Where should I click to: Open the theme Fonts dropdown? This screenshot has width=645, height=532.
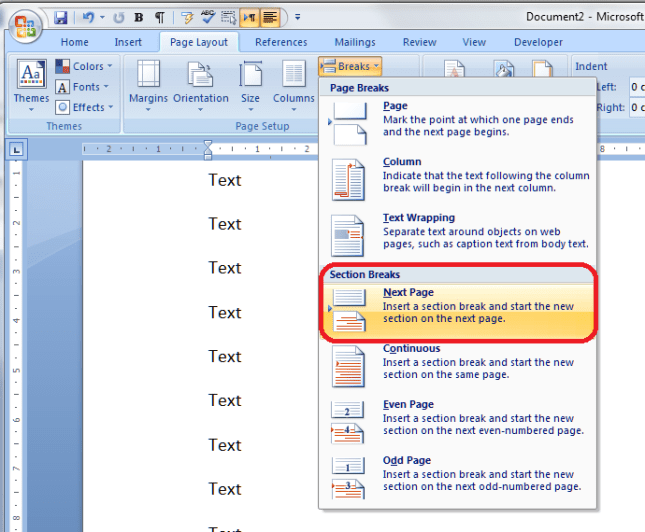point(85,87)
